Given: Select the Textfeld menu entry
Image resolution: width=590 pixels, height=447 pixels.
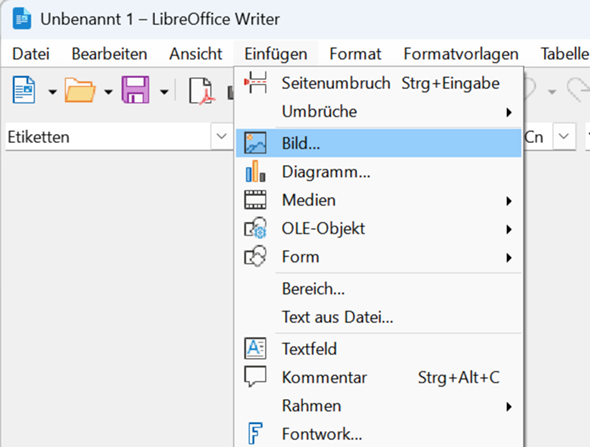Looking at the screenshot, I should (379, 349).
